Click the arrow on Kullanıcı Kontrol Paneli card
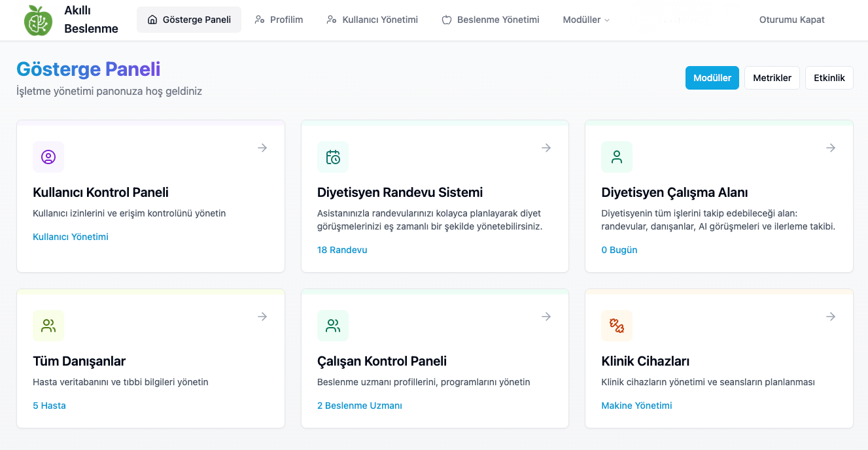 (x=262, y=148)
